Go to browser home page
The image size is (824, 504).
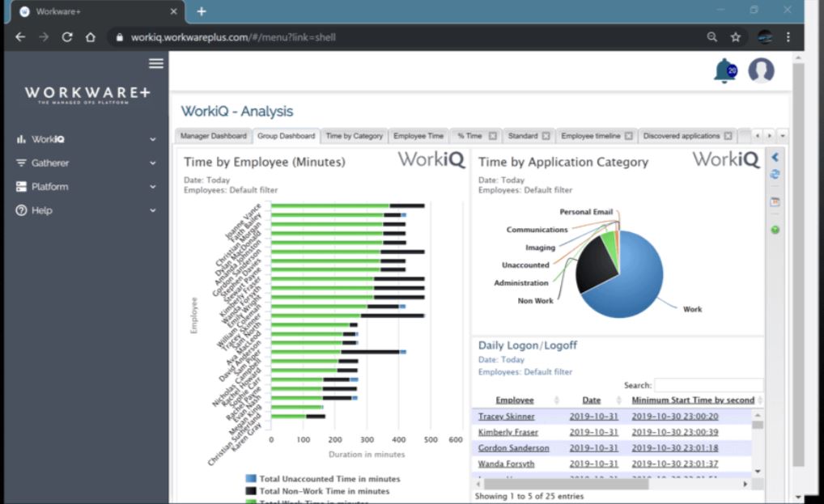91,37
